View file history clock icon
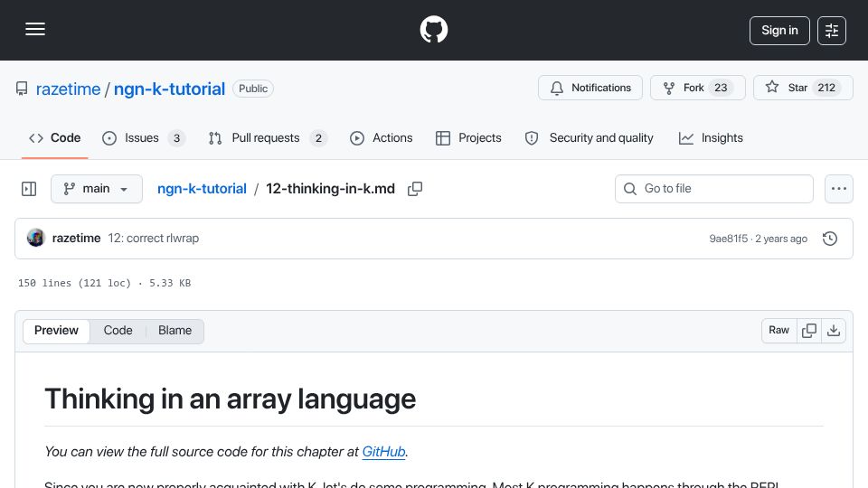Screen dimensions: 868x488 (830, 239)
